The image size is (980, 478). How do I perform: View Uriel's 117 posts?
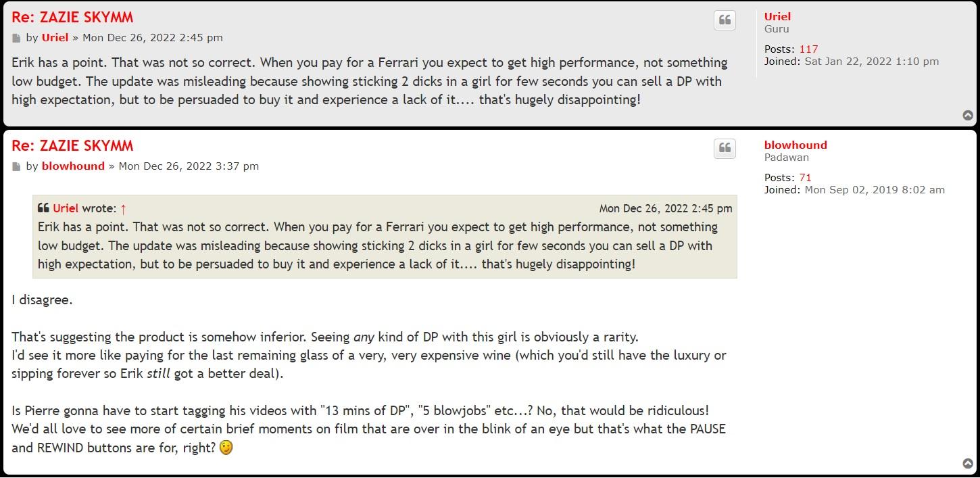[x=808, y=49]
